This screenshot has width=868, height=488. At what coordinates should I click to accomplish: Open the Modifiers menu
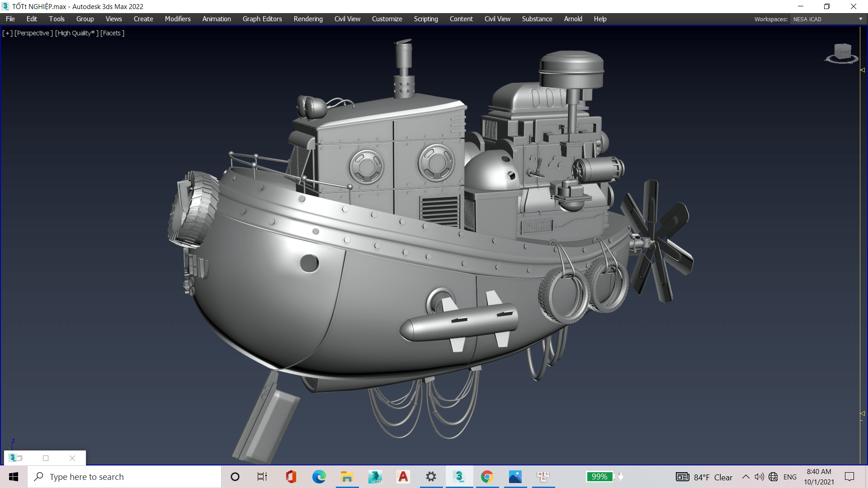pos(177,19)
